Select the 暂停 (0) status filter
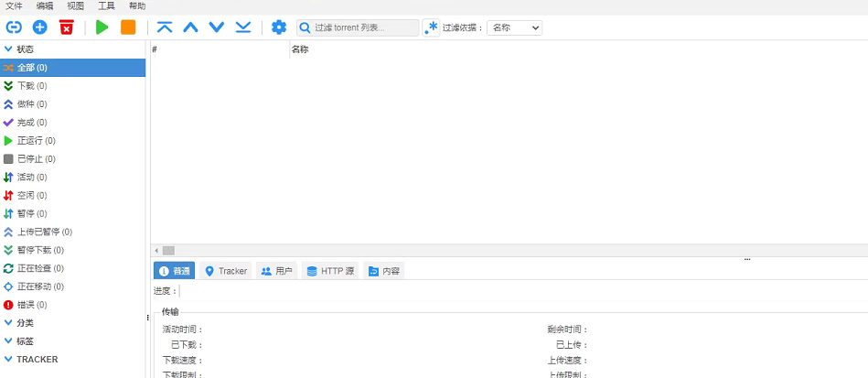Viewport: 868px width, 378px height. pos(72,214)
